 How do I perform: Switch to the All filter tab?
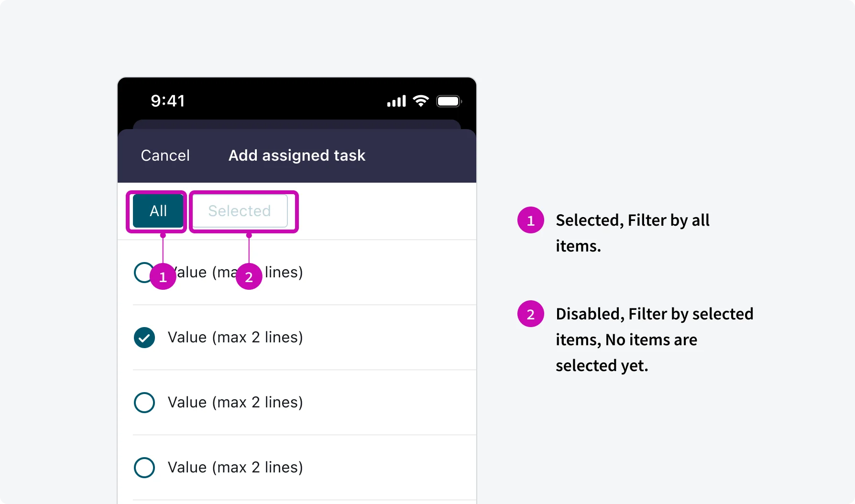coord(158,211)
